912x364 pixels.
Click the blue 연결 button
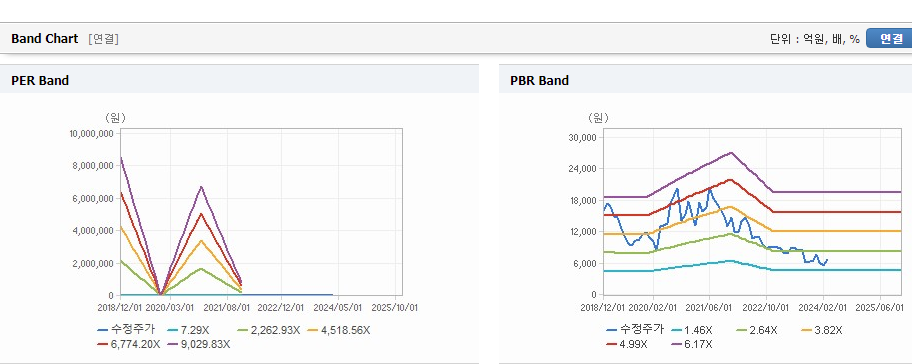coord(890,38)
